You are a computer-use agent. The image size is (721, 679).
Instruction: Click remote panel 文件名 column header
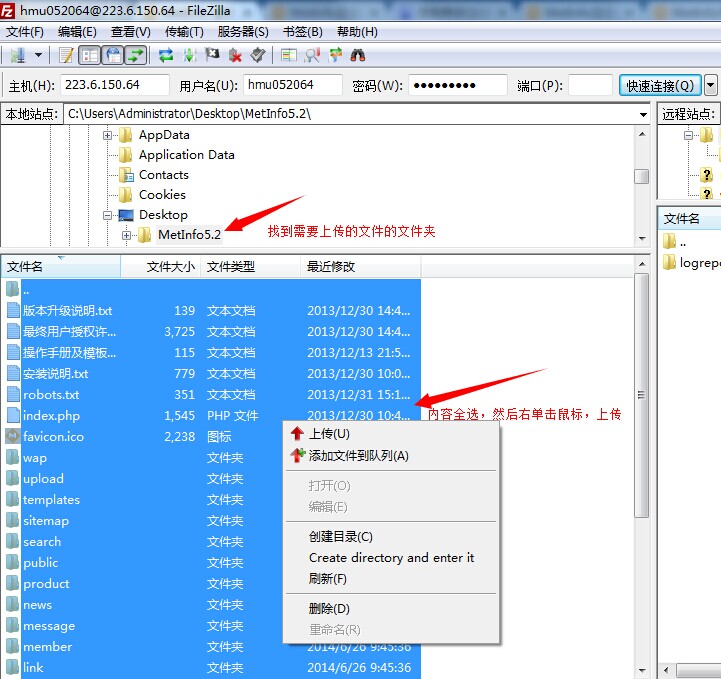(690, 219)
